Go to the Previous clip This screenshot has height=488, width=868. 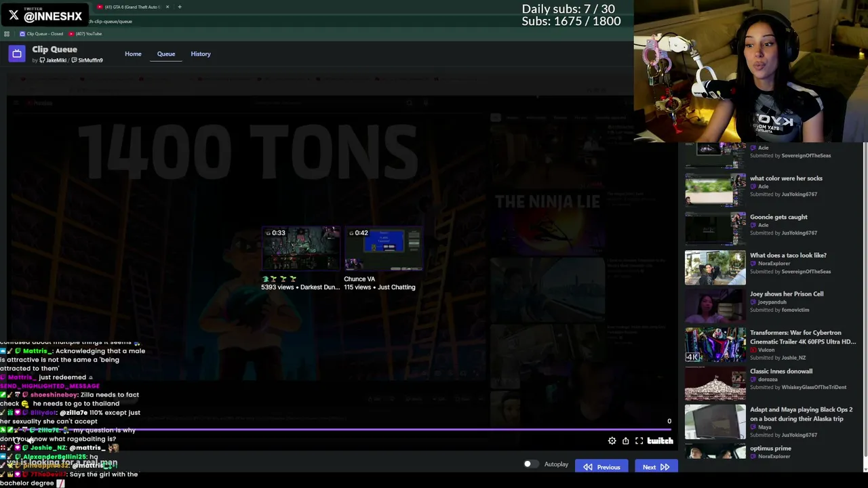601,467
